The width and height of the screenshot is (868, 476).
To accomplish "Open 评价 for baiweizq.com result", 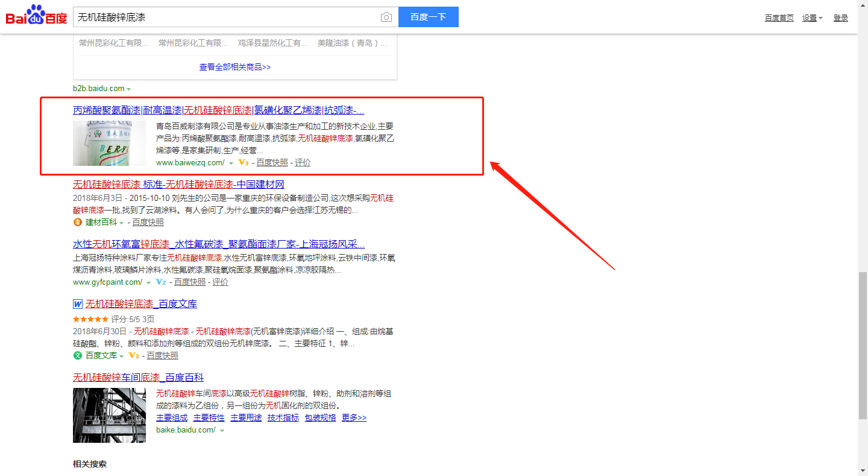I will (303, 162).
